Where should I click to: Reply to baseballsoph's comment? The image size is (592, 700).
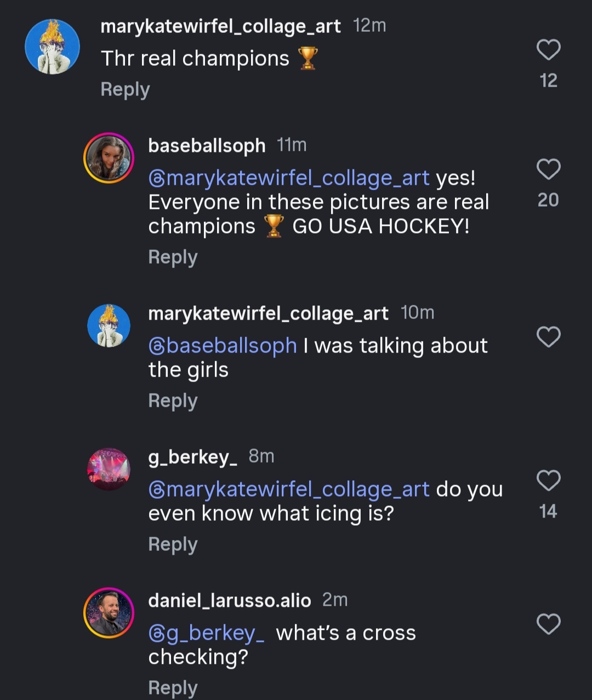[173, 257]
